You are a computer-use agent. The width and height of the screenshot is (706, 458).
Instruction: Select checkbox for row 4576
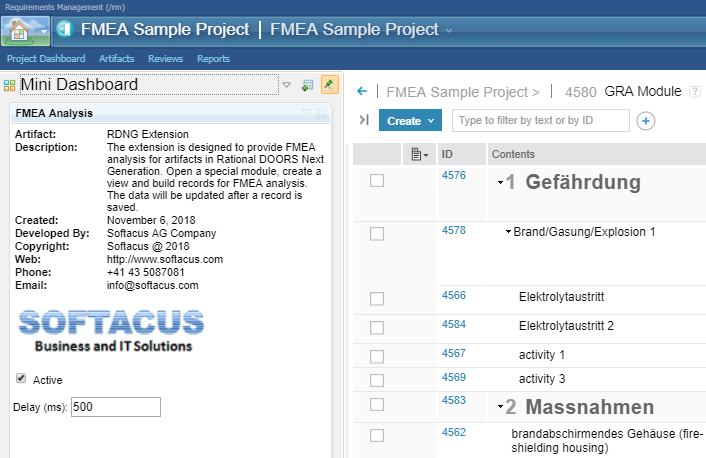[x=377, y=181]
